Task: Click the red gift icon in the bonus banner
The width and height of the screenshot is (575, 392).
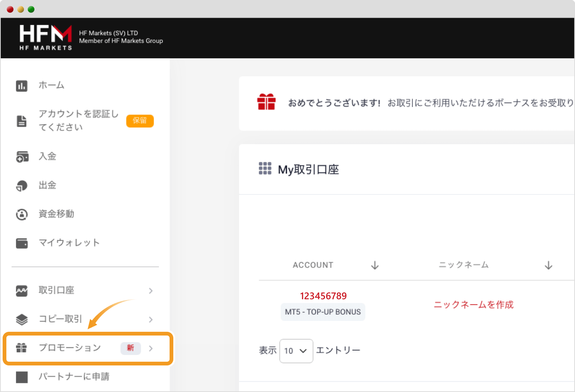Action: 266,101
